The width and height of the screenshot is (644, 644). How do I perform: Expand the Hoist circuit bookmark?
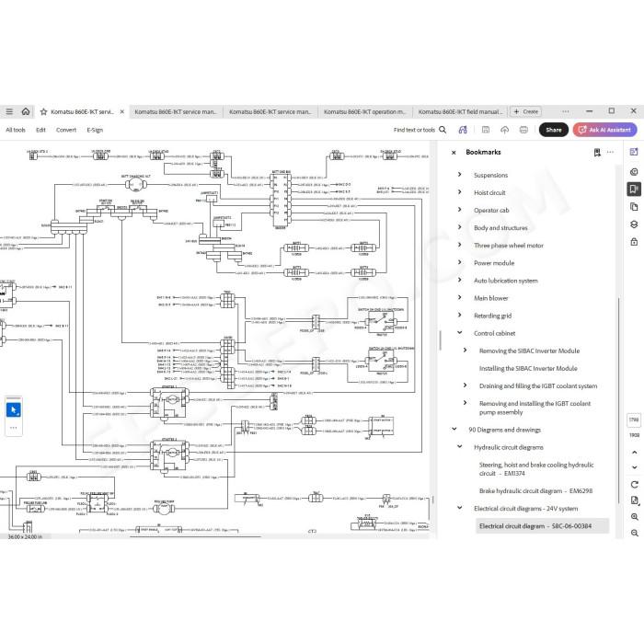pyautogui.click(x=460, y=192)
